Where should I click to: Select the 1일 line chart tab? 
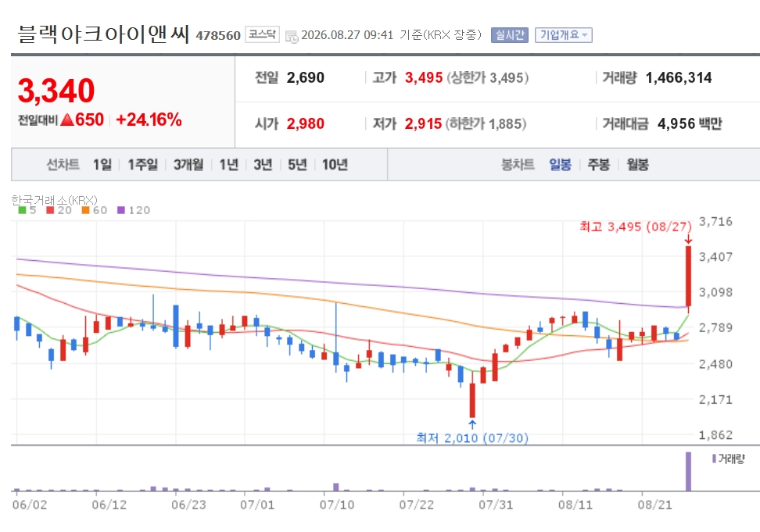[102, 165]
